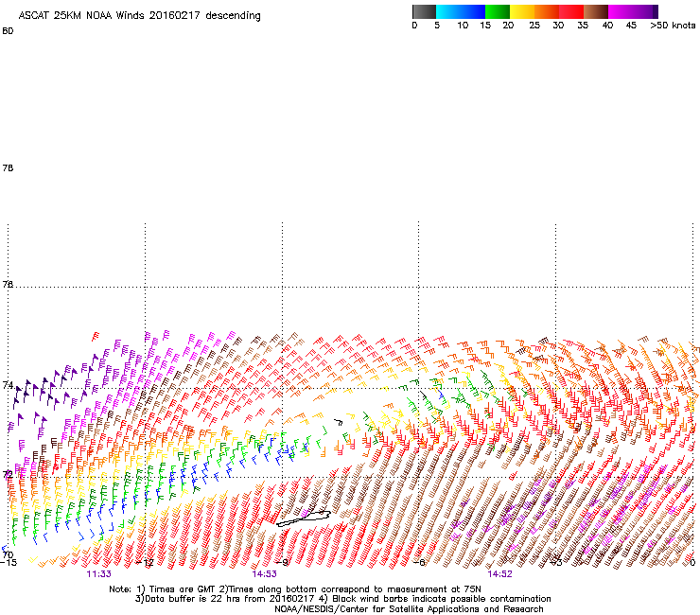Click the cyan-blue 5-15 knots color band
This screenshot has width=700, height=615.
[x=461, y=11]
